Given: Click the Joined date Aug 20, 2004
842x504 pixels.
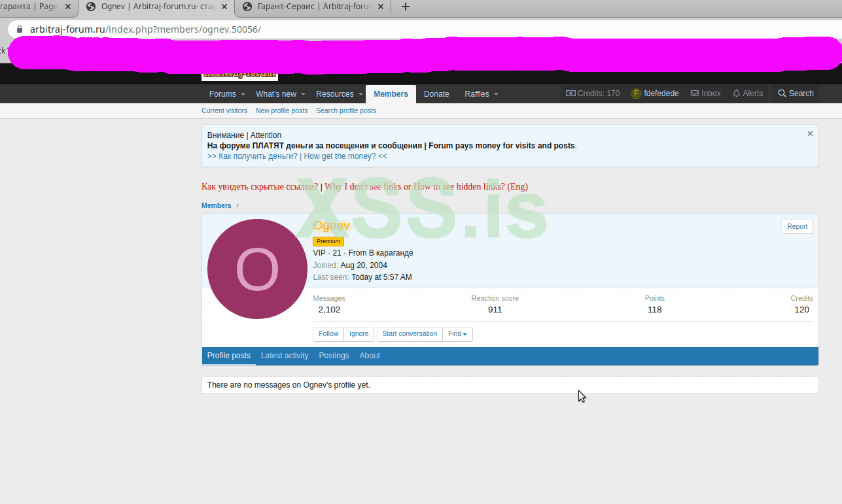Looking at the screenshot, I should [x=364, y=265].
